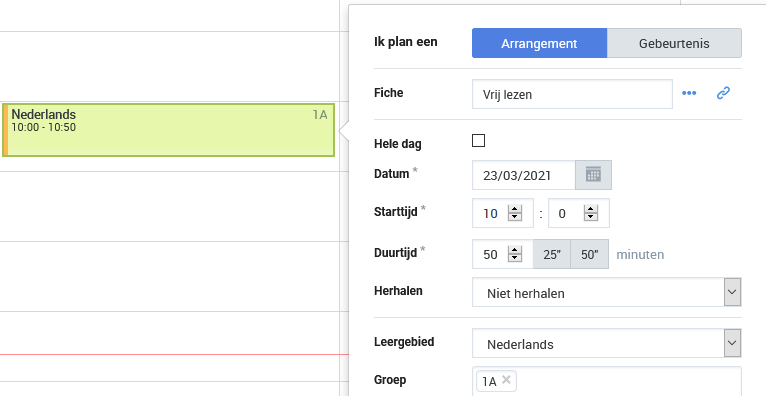Open the Niet herhalen combo box

(x=607, y=292)
